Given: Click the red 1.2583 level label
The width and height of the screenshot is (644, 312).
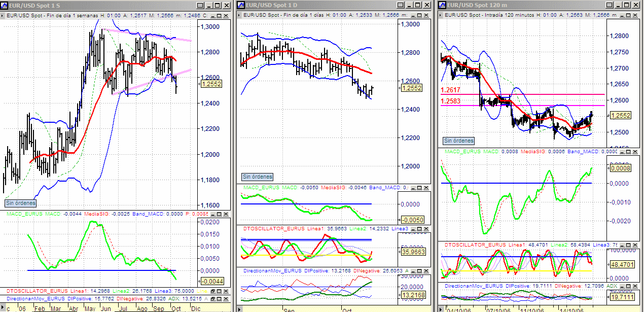Looking at the screenshot, I should 450,101.
